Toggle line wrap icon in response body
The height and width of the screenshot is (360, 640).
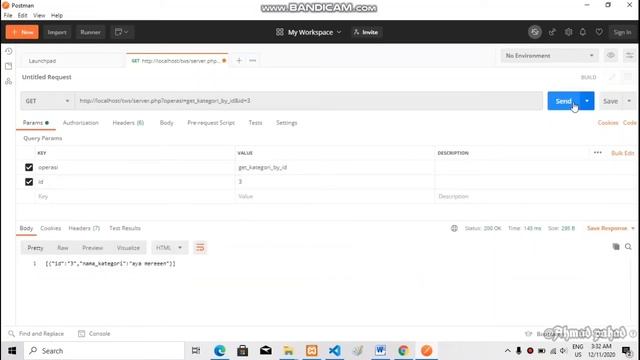click(x=200, y=248)
